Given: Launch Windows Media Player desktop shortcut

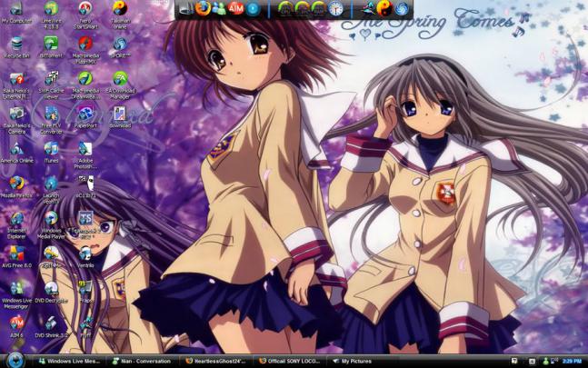Looking at the screenshot, I should point(51,225).
